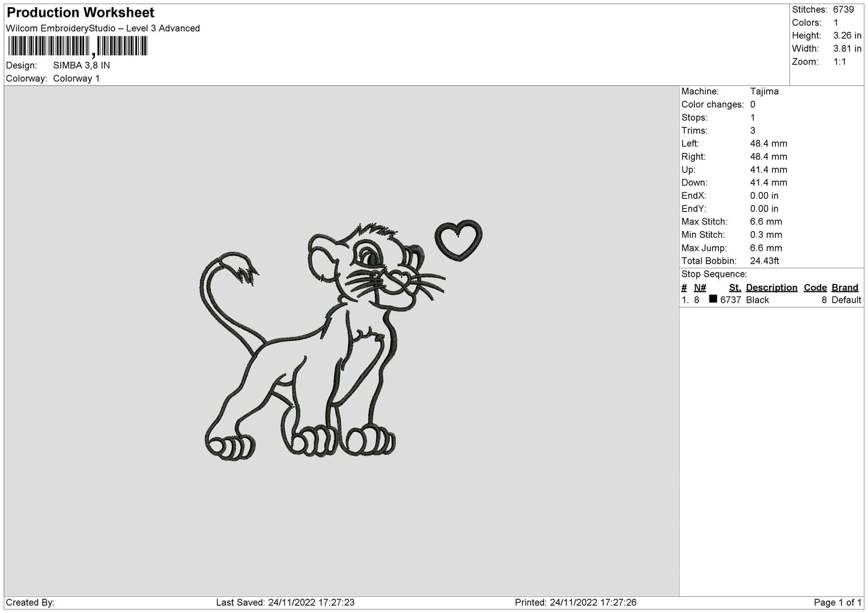Click the Machine value Tajima
The width and height of the screenshot is (868, 613).
point(764,91)
